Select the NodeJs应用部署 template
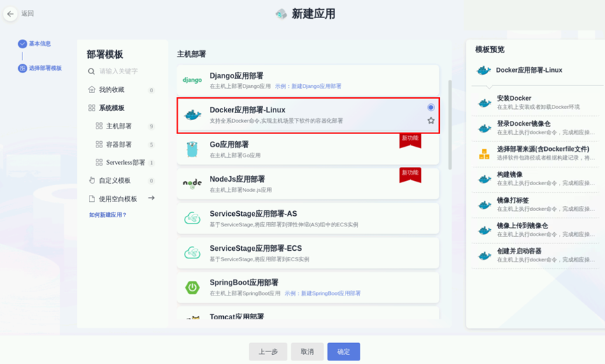The width and height of the screenshot is (605, 364). click(308, 184)
